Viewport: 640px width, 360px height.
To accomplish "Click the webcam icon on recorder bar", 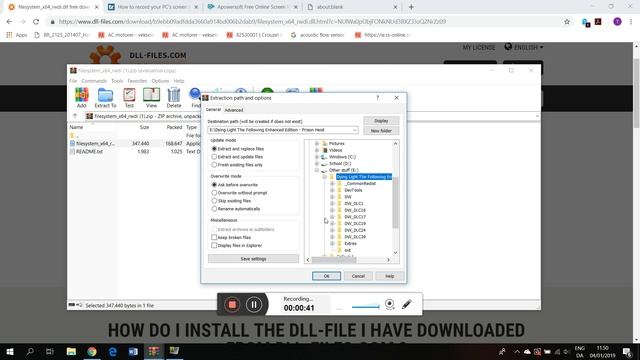I will (389, 304).
